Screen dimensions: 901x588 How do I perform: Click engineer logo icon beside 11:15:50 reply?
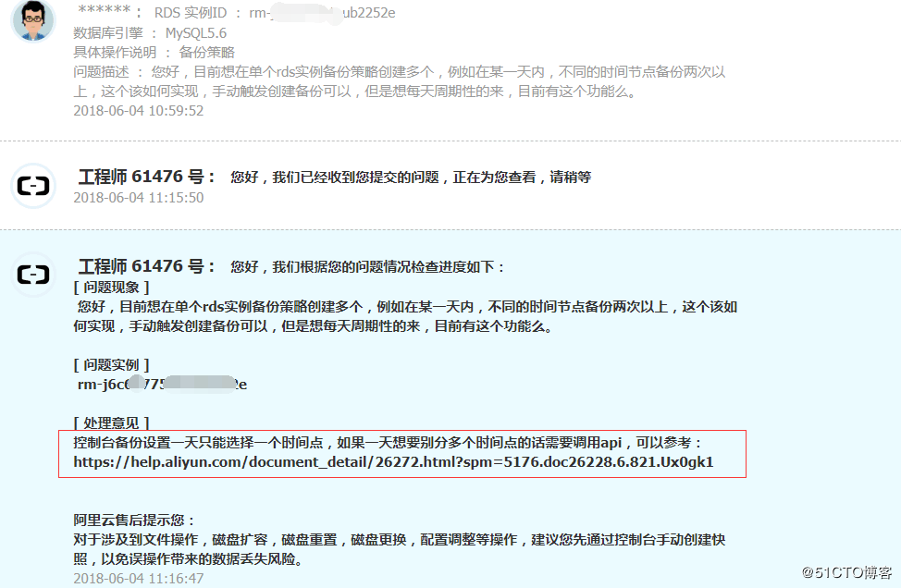pyautogui.click(x=33, y=186)
